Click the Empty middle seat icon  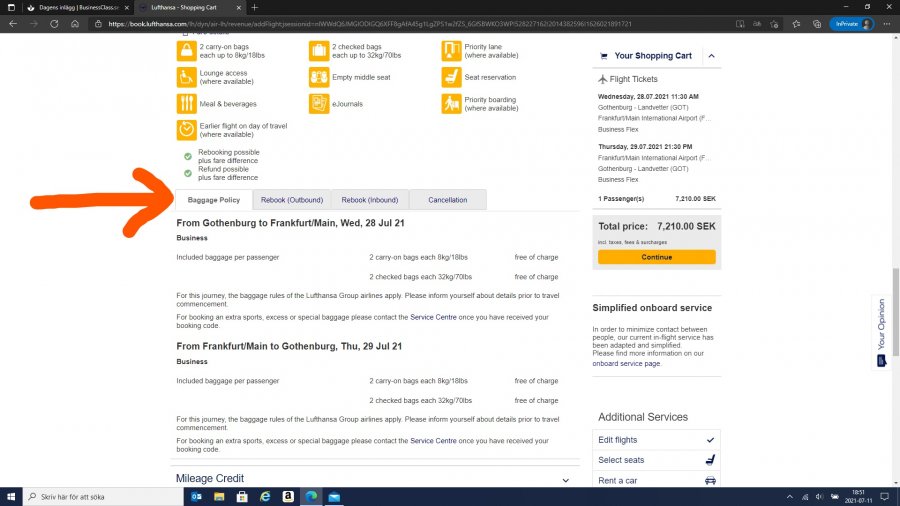click(319, 77)
